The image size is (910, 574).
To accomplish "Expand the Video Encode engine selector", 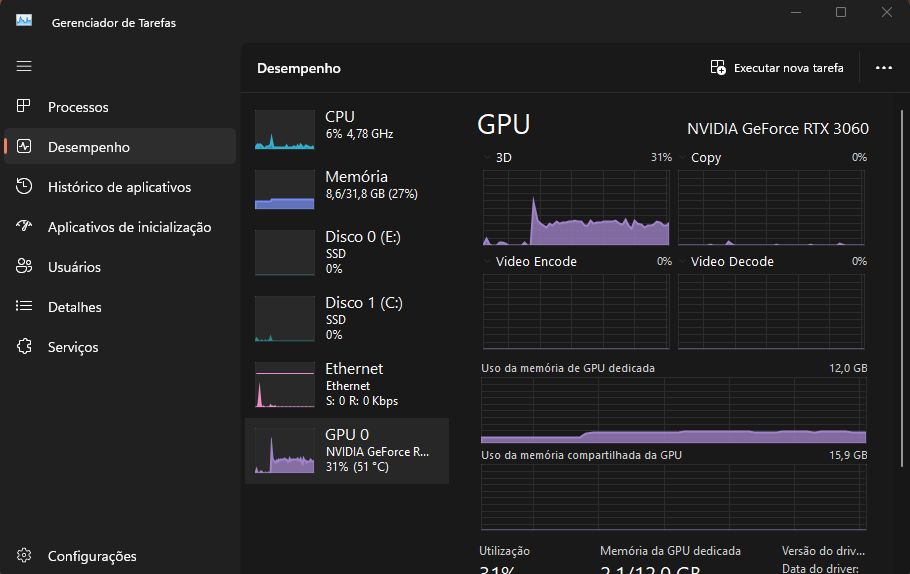I will (x=488, y=261).
